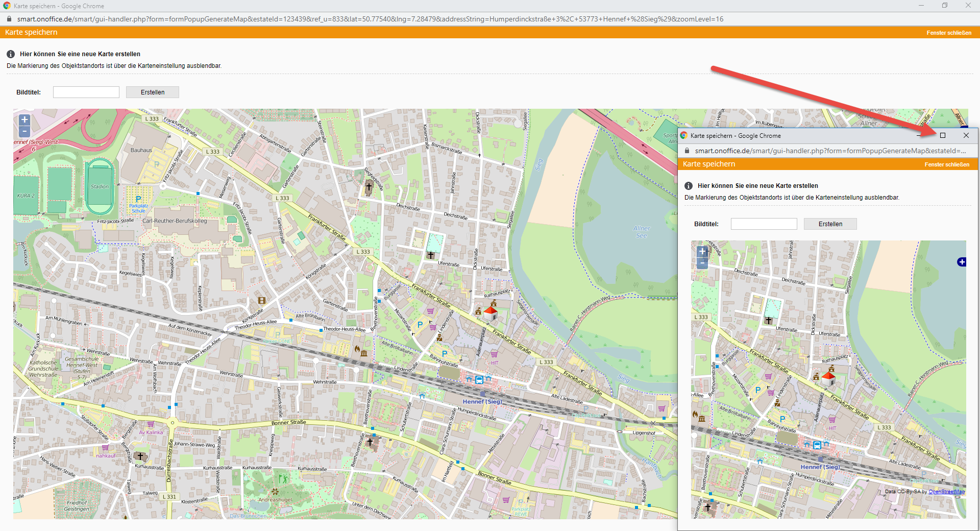This screenshot has height=531, width=980.
Task: Focus Bildtitel input field in large window
Action: point(86,92)
